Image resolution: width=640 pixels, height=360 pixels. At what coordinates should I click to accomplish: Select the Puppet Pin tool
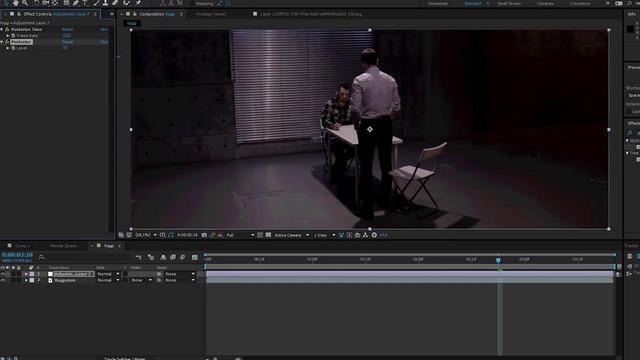click(x=138, y=3)
